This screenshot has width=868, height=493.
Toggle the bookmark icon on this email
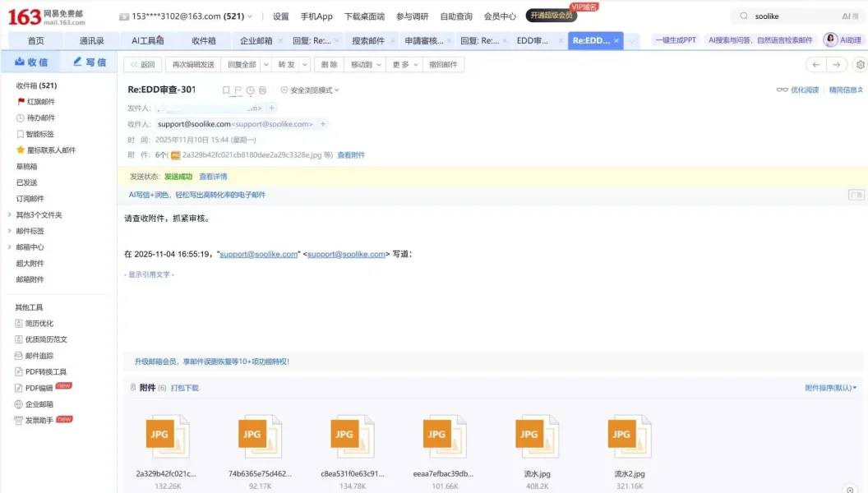pyautogui.click(x=225, y=90)
